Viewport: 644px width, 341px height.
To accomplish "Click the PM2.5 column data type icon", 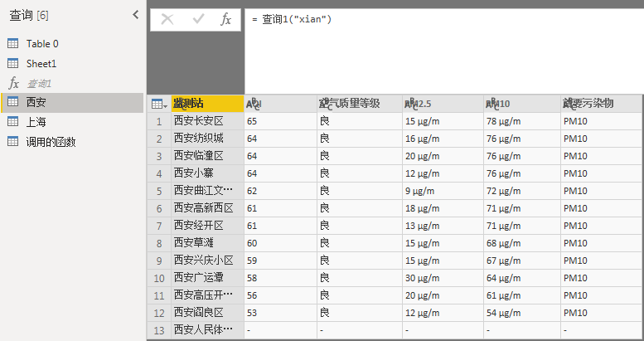I will point(410,104).
